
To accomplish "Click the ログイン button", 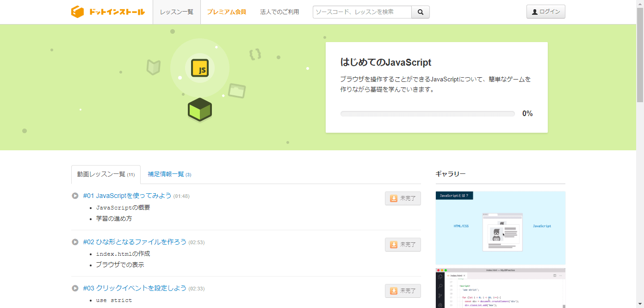I will click(x=545, y=11).
